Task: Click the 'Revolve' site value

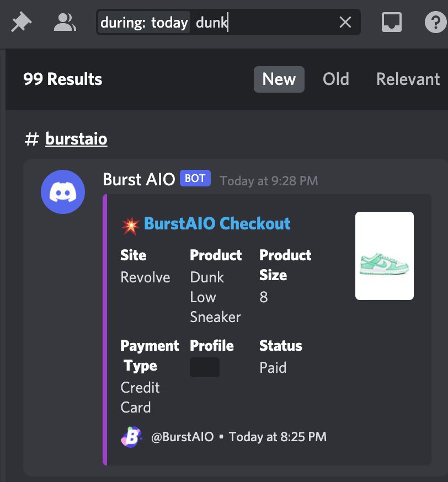Action: pyautogui.click(x=145, y=277)
